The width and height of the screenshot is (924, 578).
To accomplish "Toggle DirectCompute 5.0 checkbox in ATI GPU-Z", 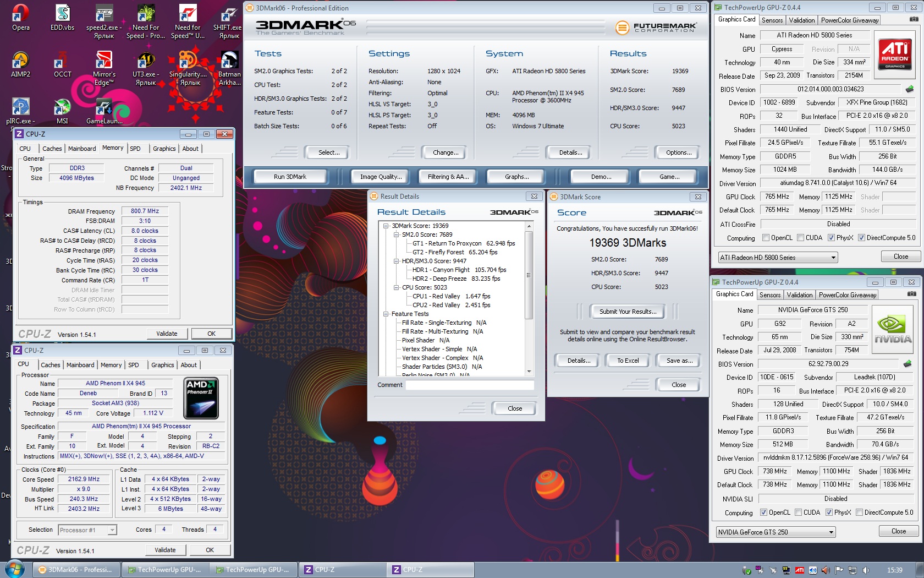I will (861, 238).
